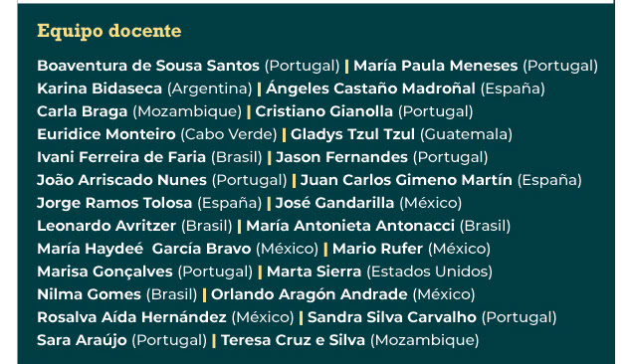Select Carla Braga in the teacher list
This screenshot has height=364, width=630.
(x=82, y=112)
